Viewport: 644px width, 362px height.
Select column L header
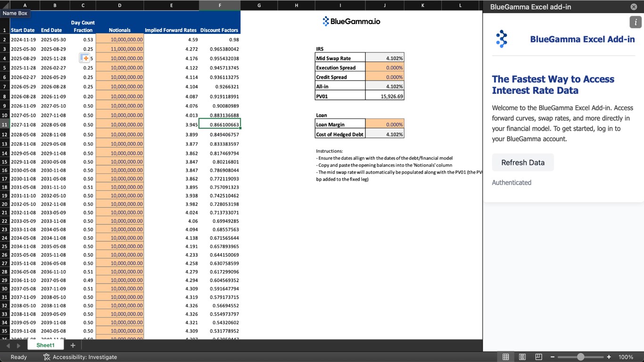pyautogui.click(x=461, y=5)
